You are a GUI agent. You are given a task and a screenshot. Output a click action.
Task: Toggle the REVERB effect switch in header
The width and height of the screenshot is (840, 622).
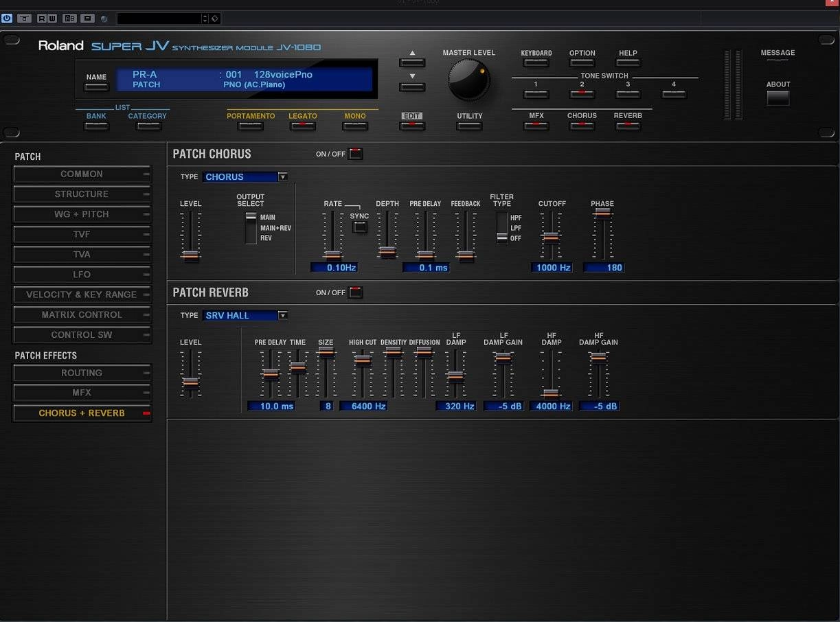coord(628,126)
